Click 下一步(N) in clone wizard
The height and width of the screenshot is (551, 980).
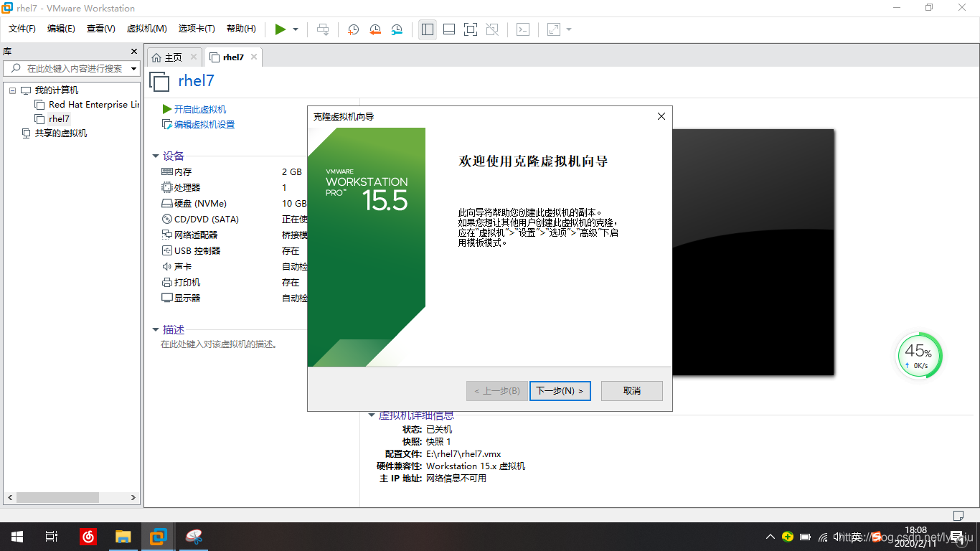point(560,391)
